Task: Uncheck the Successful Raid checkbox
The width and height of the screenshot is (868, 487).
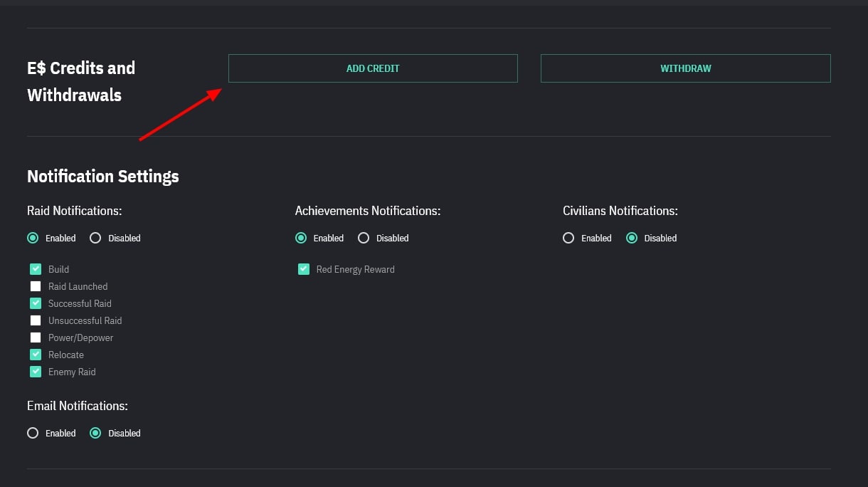Action: coord(36,303)
